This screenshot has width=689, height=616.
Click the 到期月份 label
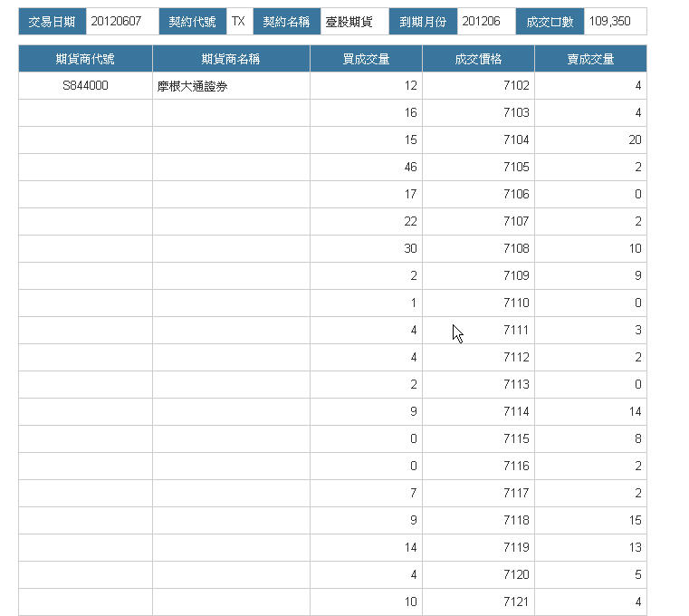click(423, 22)
